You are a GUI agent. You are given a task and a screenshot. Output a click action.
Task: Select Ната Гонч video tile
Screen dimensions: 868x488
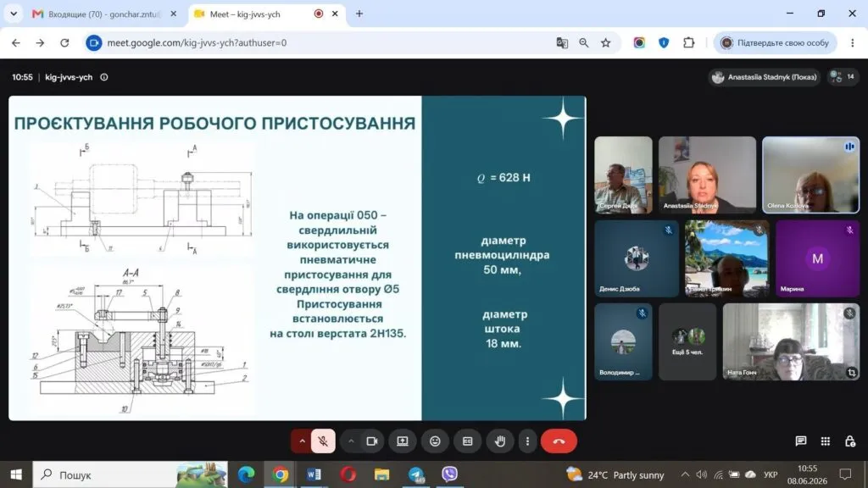tap(791, 341)
